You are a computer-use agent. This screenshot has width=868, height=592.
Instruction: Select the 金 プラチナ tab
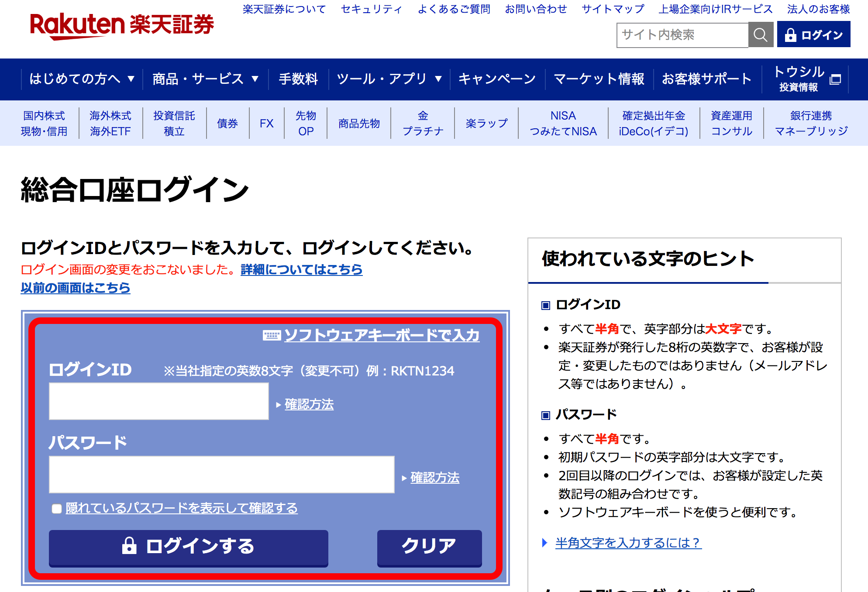click(x=423, y=124)
